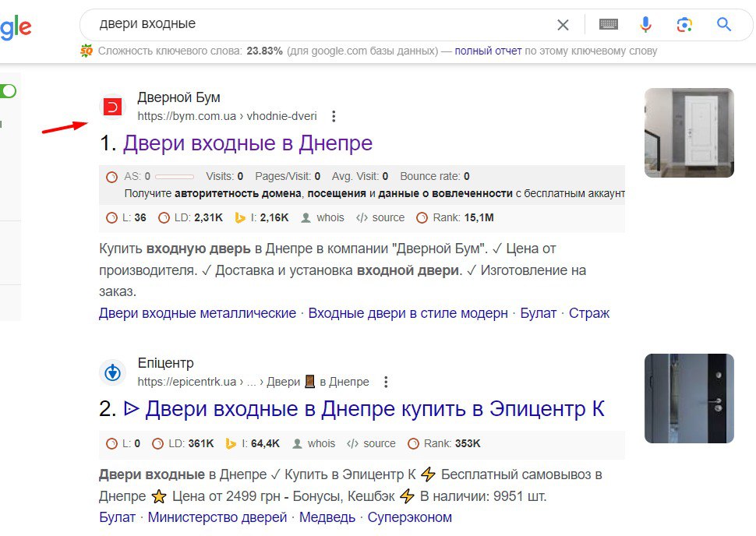Click Bing index I: 2,16K icon
The image size is (756, 536).
pos(240,218)
